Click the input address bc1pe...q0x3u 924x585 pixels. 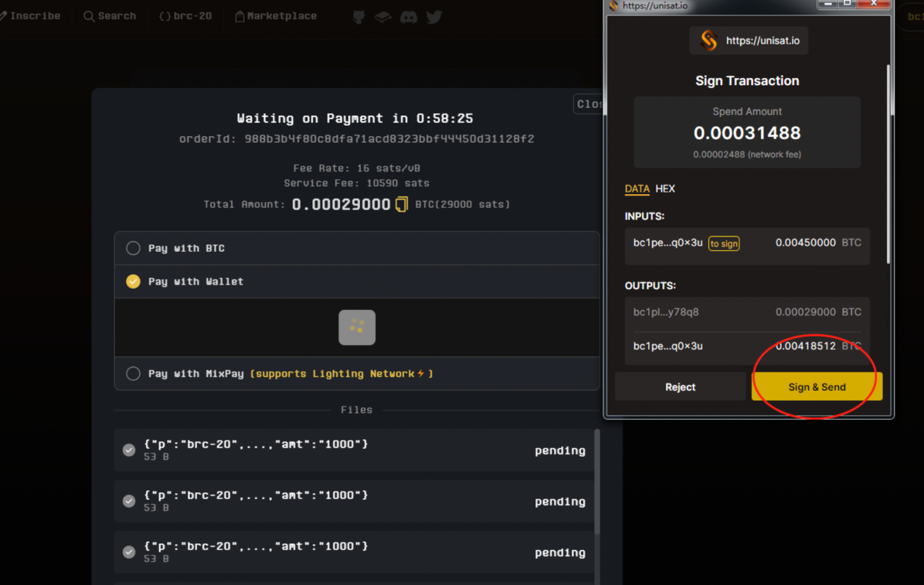(668, 243)
